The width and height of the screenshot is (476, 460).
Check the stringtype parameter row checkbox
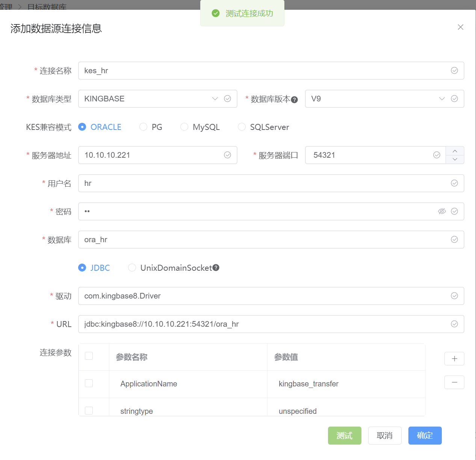[x=89, y=410]
